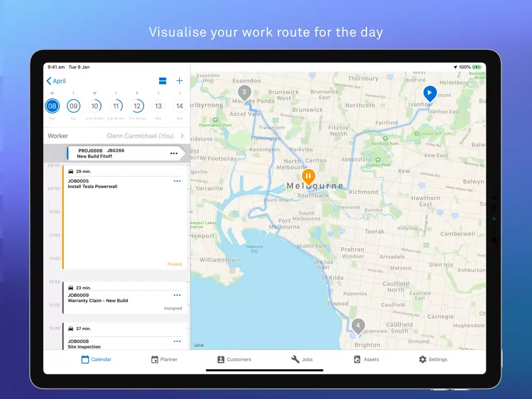Open the map Legal link

click(199, 345)
